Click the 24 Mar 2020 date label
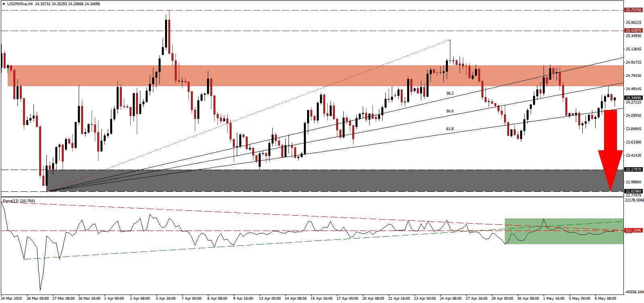The width and height of the screenshot is (644, 303). coord(12,299)
